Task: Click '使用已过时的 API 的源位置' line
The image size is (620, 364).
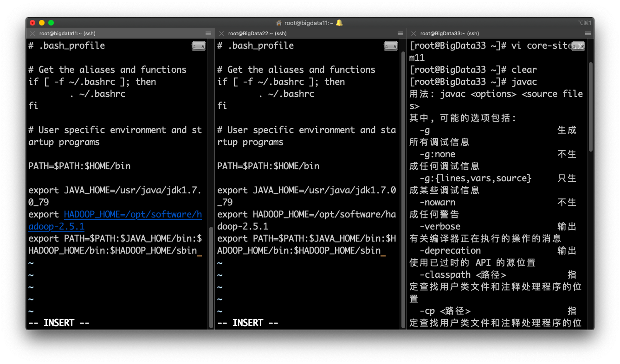Action: 472,262
